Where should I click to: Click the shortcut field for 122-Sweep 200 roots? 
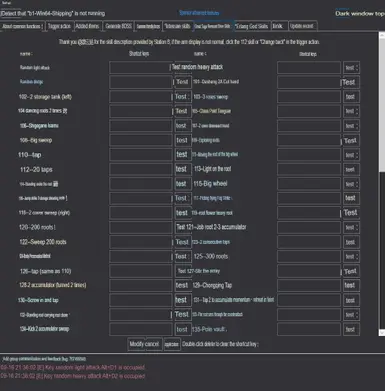[x=141, y=242]
